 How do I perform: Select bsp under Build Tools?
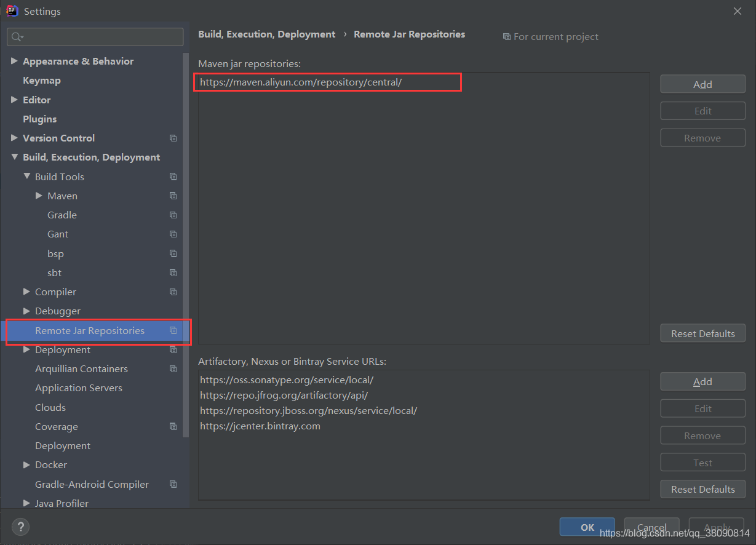click(55, 253)
